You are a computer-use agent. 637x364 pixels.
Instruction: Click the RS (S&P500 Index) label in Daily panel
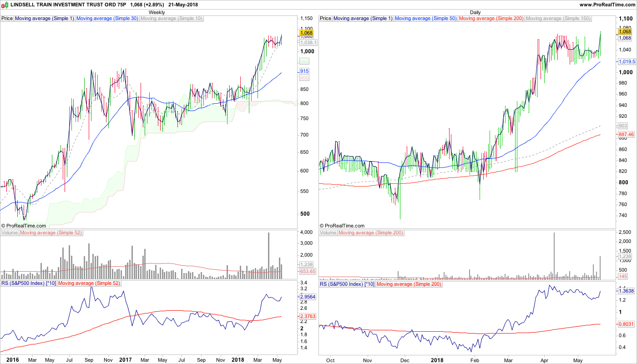click(x=348, y=284)
